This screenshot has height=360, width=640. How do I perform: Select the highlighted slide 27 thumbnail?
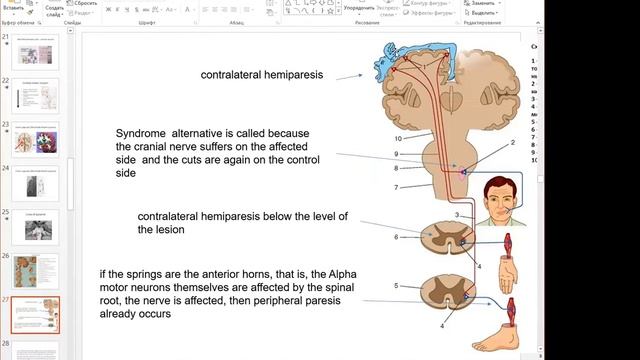(35, 315)
